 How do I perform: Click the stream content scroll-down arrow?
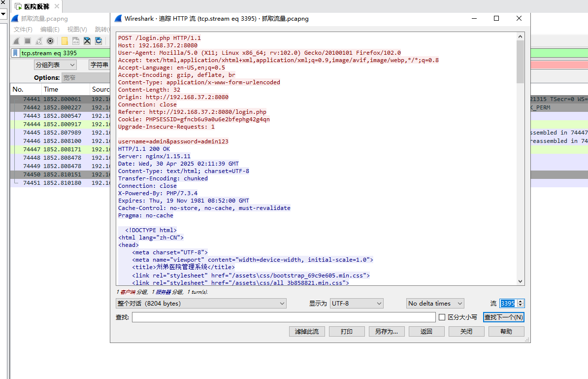click(x=520, y=281)
